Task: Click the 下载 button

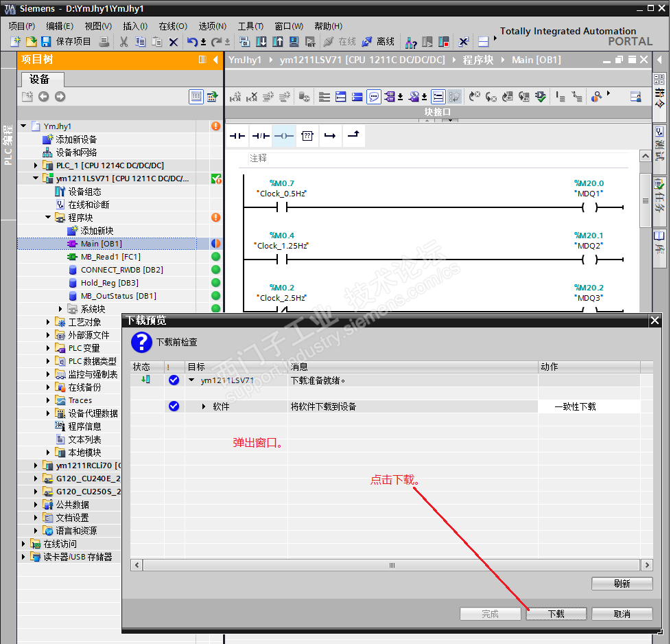Action: [x=556, y=614]
